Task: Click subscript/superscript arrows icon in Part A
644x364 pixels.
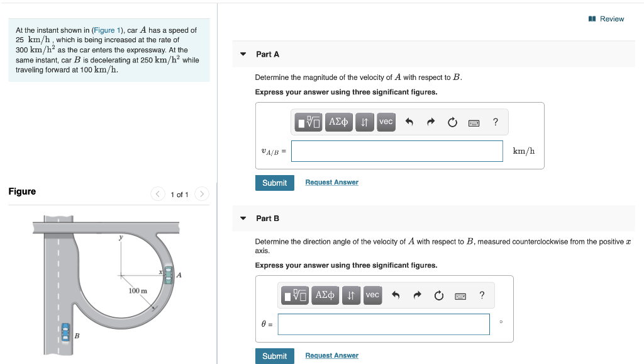Action: pyautogui.click(x=364, y=122)
